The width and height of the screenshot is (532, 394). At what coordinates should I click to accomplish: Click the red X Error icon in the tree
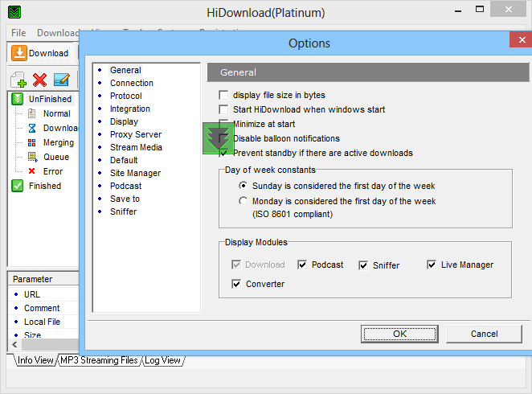(x=31, y=171)
